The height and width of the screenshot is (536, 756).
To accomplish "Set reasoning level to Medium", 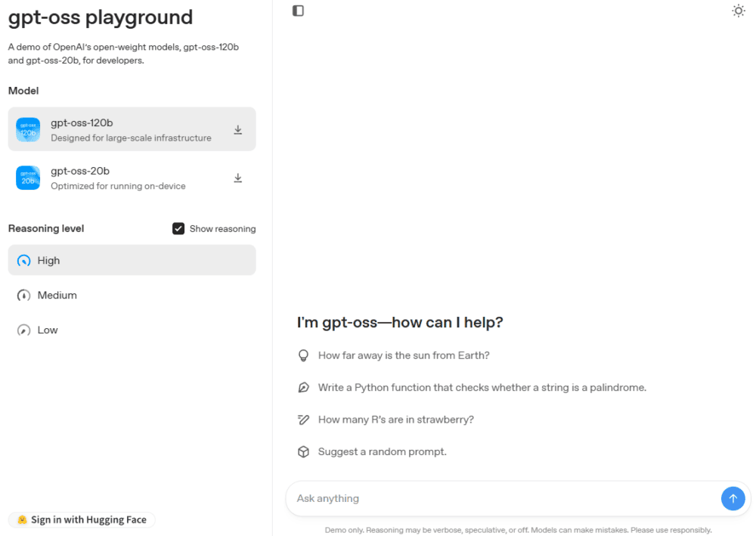I will tap(132, 295).
